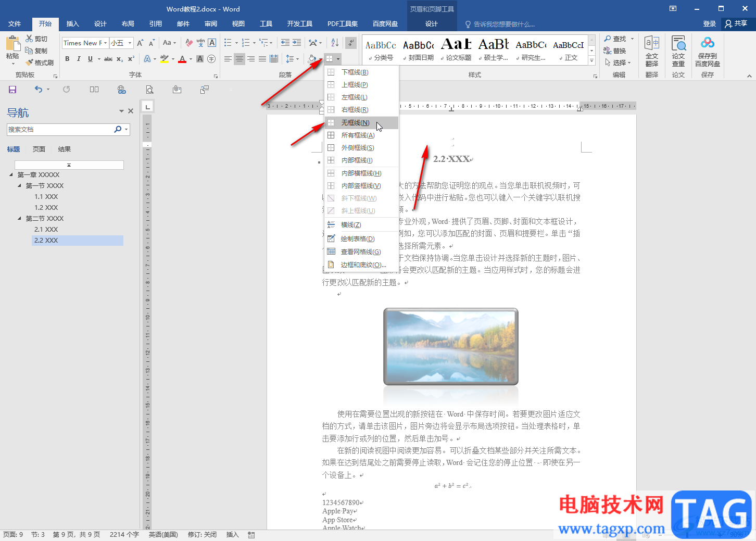756x541 pixels.
Task: Click the increase indent icon
Action: (297, 43)
